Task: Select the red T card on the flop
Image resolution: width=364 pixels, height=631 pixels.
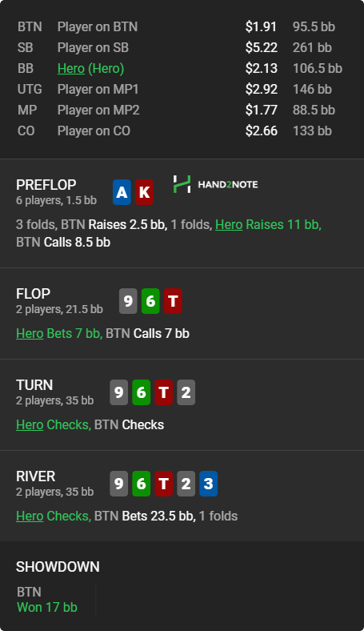Action: click(173, 301)
